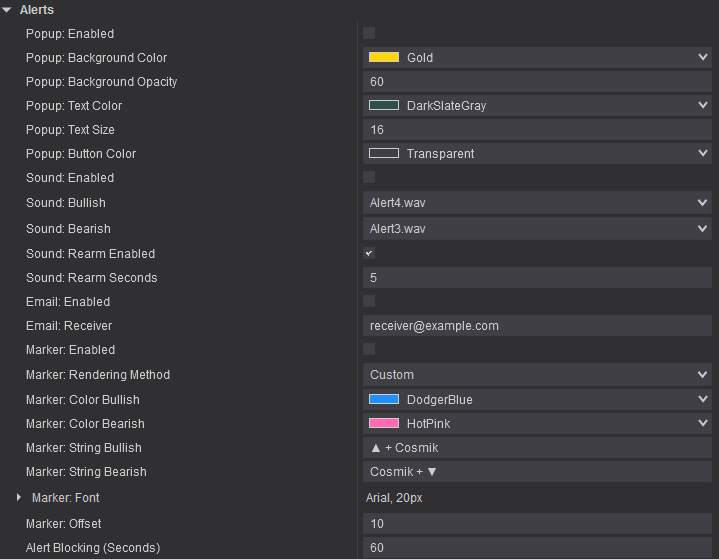Select the Popup: Background Opacity label
The height and width of the screenshot is (559, 719).
coord(101,82)
